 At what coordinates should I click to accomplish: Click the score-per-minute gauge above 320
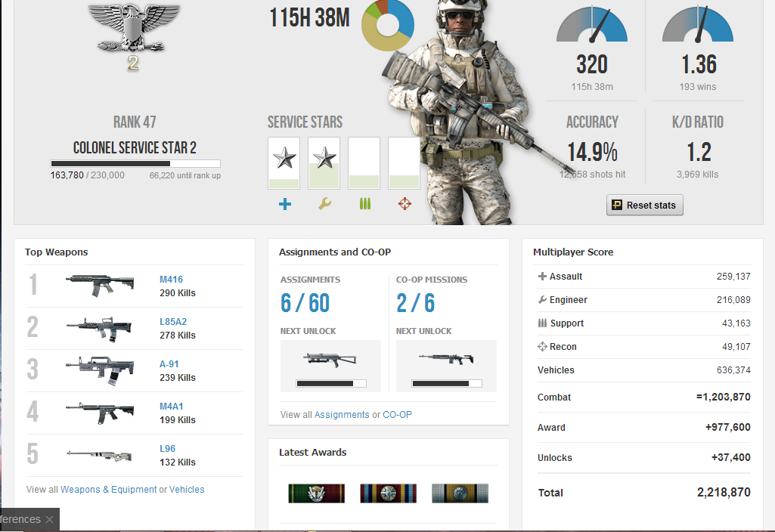[592, 23]
